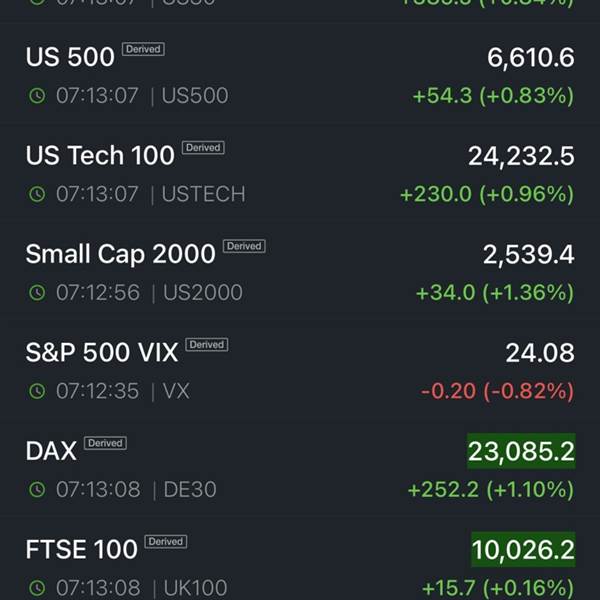Tap the Derived badge next to US Tech 100
The height and width of the screenshot is (600, 600).
point(203,148)
